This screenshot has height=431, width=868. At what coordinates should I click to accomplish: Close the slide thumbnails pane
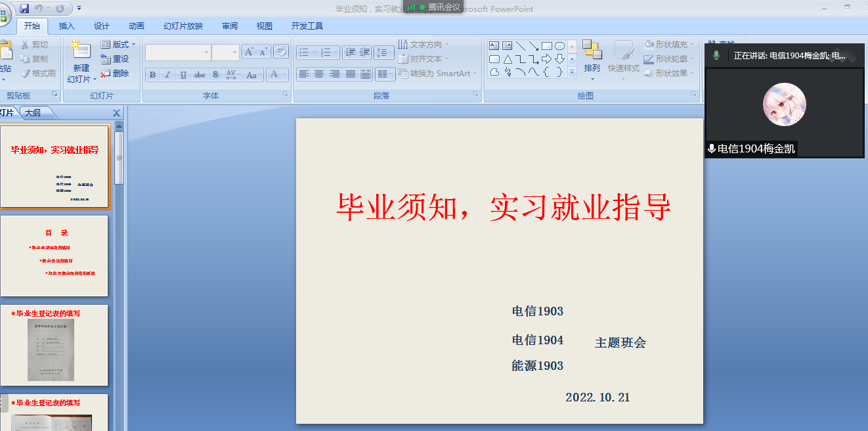[117, 113]
